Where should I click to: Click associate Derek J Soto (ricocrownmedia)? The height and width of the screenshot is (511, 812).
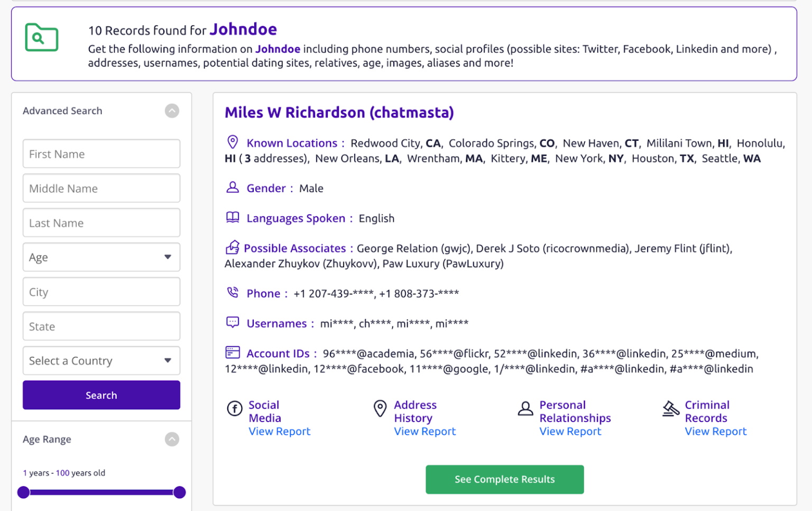tap(552, 248)
